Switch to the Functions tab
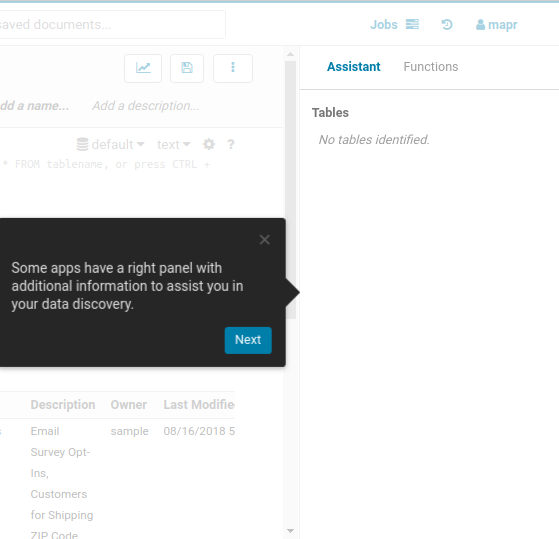Screen dimensions: 559x539 pos(431,67)
